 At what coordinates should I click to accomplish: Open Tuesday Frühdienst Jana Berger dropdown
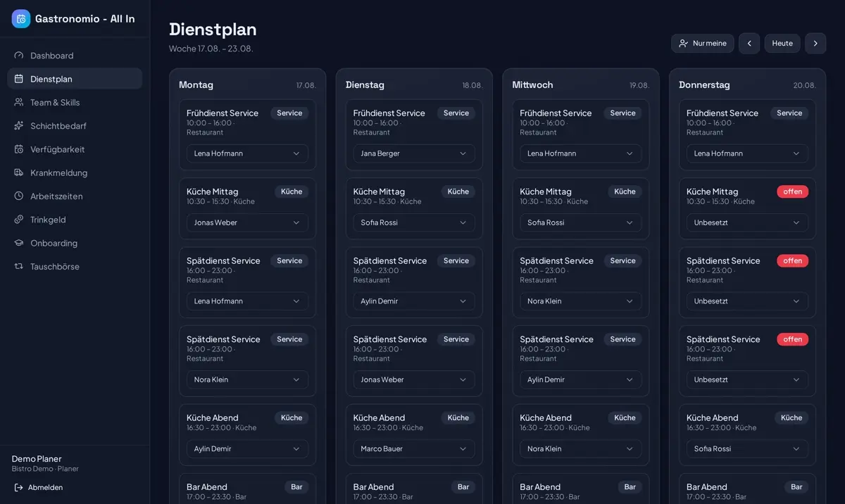[x=414, y=153]
